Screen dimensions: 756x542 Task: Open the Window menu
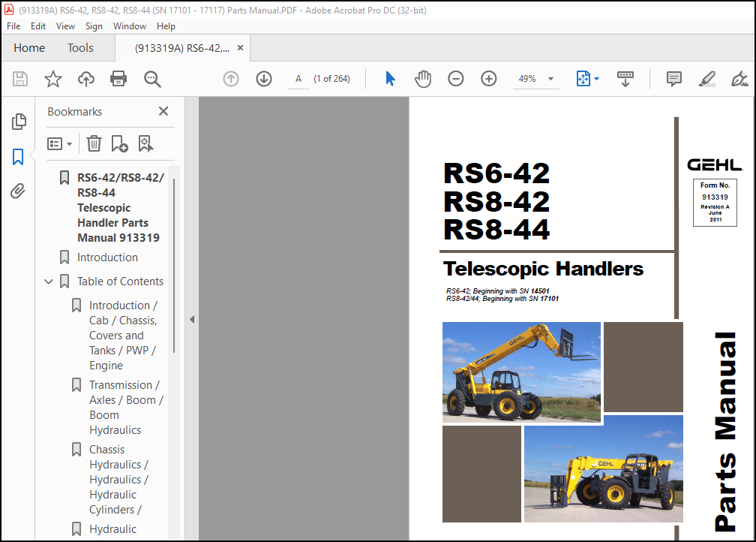click(x=130, y=26)
